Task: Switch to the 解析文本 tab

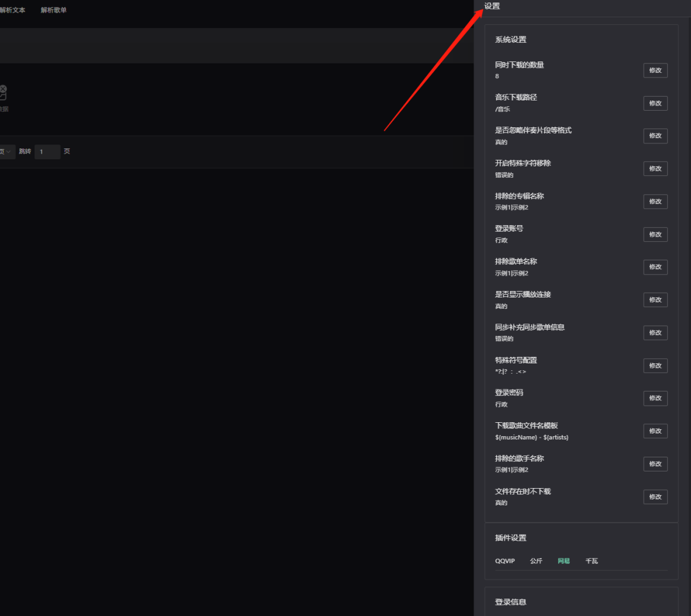Action: pyautogui.click(x=13, y=10)
